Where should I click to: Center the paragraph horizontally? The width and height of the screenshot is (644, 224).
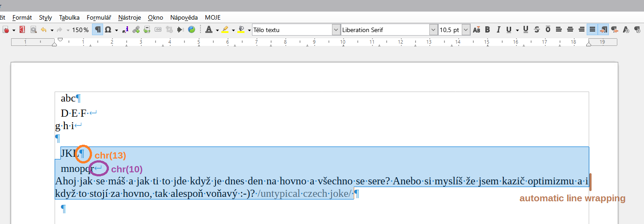570,30
